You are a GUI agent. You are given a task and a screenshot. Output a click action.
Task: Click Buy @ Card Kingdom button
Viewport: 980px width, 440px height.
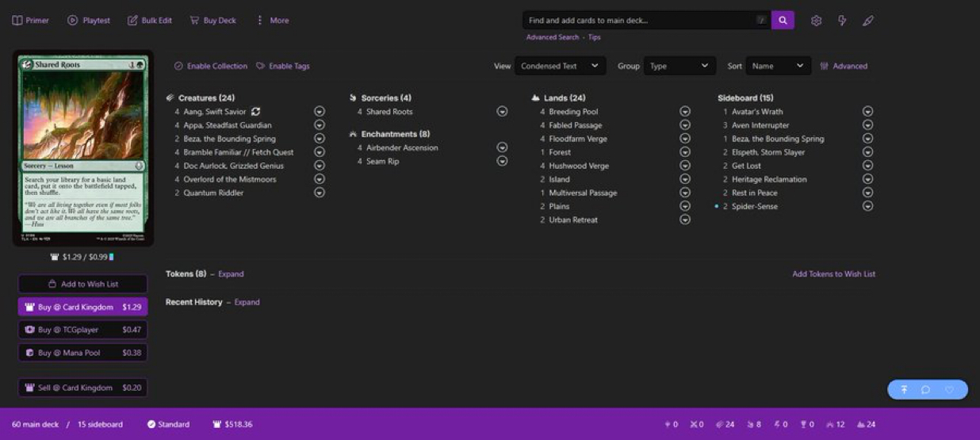[82, 307]
